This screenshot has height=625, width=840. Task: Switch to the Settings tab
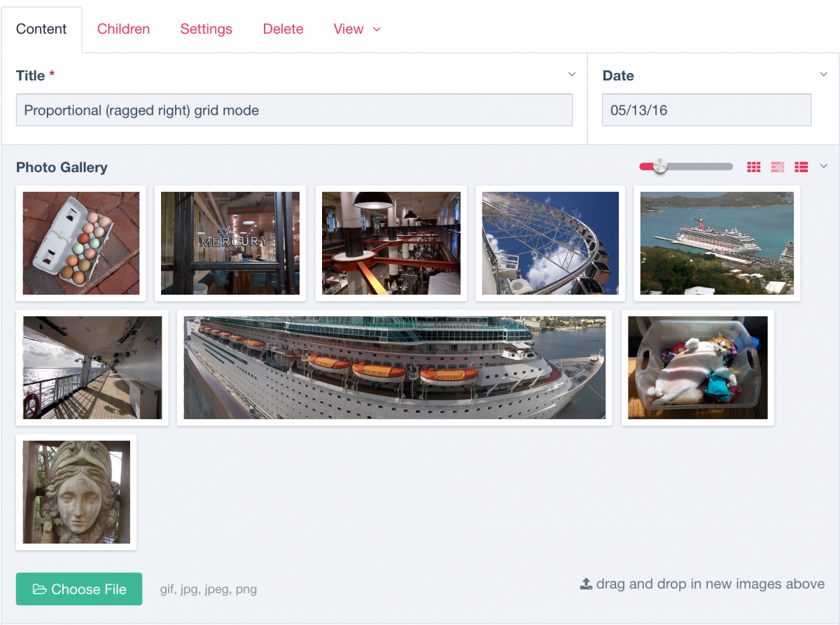[x=206, y=29]
